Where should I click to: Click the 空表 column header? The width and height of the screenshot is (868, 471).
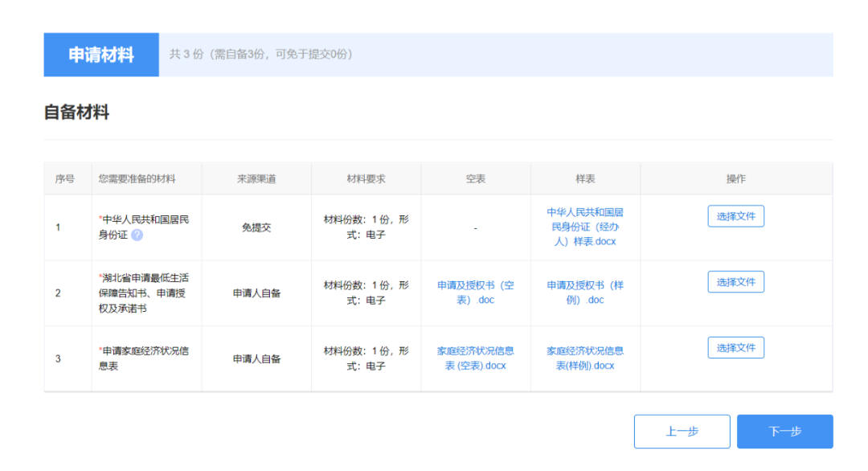476,178
